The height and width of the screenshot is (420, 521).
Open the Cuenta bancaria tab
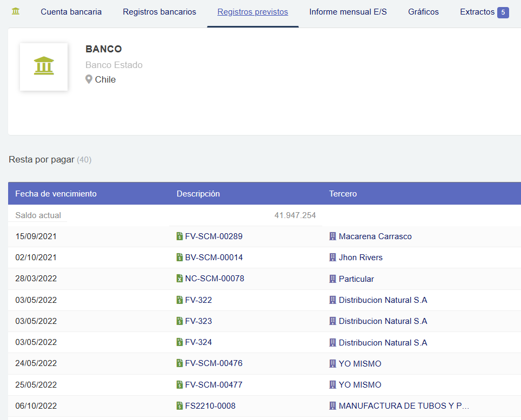[x=71, y=12]
